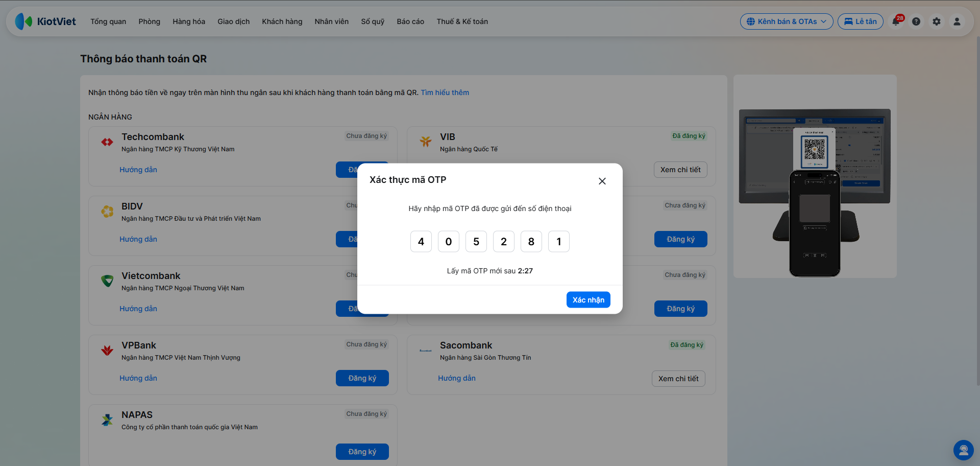Close the OTP verification dialog
The height and width of the screenshot is (466, 980).
pos(602,181)
